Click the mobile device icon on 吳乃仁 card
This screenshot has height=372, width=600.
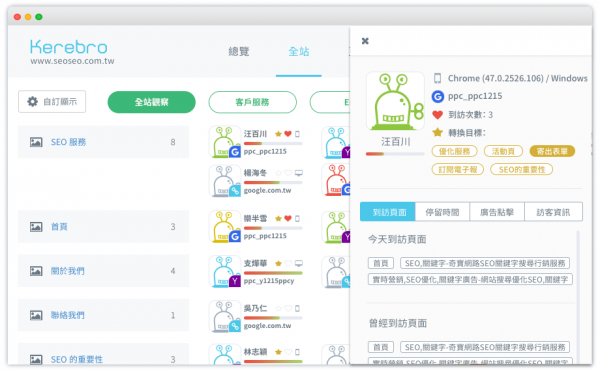tap(297, 308)
